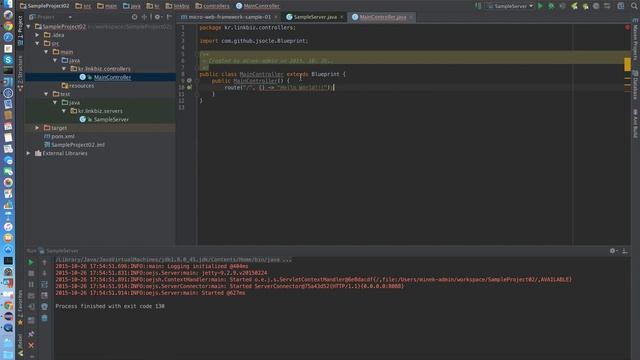640x360 pixels.
Task: Open the SampleServer run configuration dropdown
Action: pos(510,6)
